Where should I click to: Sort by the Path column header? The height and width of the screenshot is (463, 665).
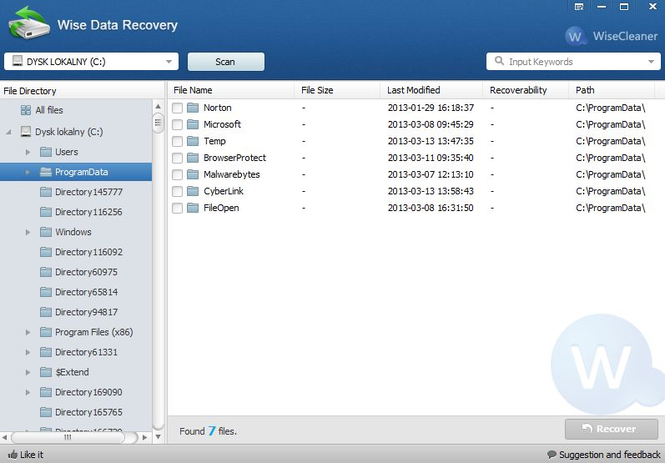612,90
